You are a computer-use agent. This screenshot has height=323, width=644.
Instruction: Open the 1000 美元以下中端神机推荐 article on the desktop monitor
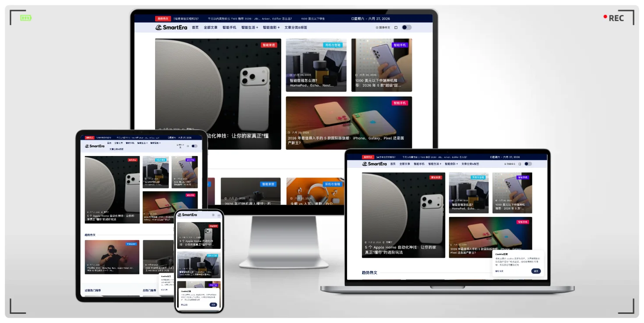pos(378,83)
